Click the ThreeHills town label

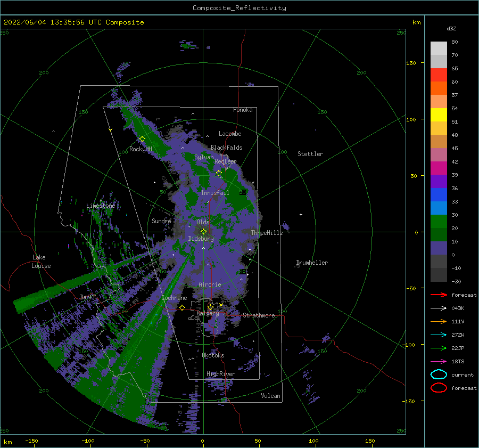click(x=267, y=233)
